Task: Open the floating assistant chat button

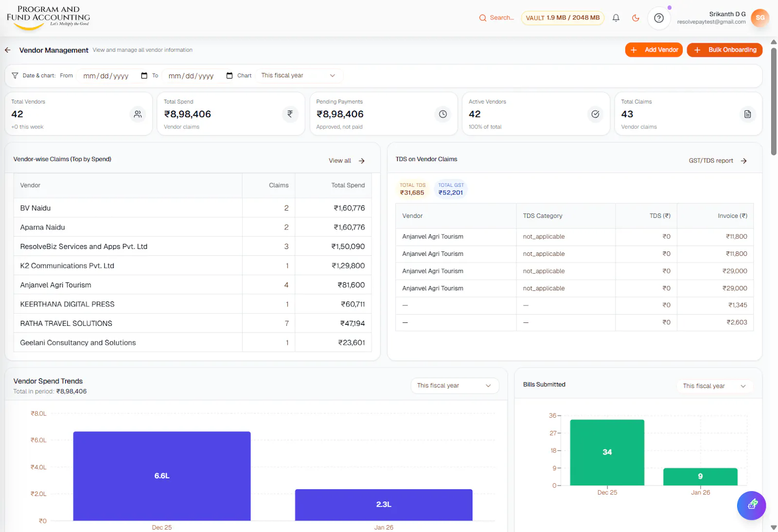Action: pos(752,505)
